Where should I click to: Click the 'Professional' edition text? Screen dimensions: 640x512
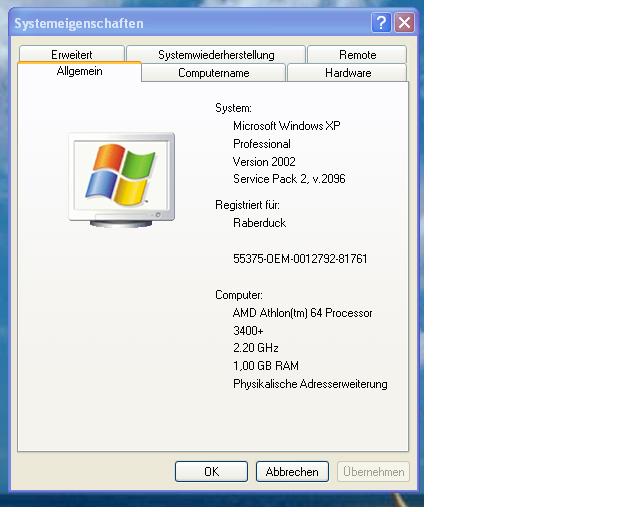262,144
